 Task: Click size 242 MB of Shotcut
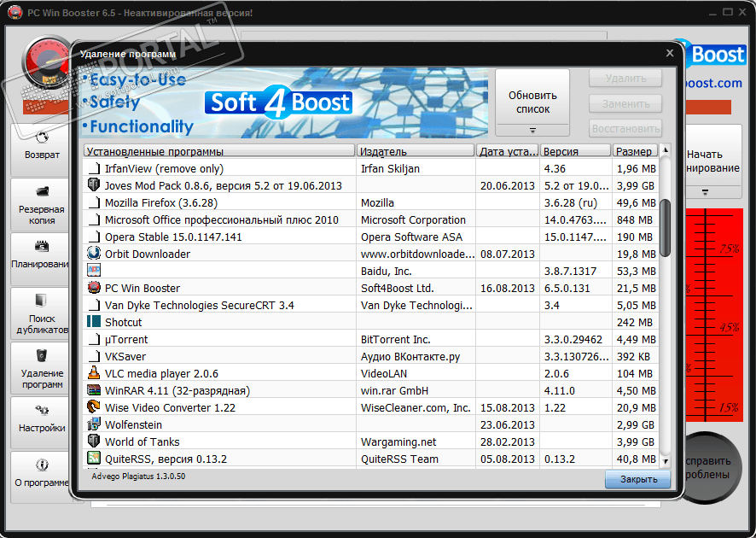pos(635,322)
